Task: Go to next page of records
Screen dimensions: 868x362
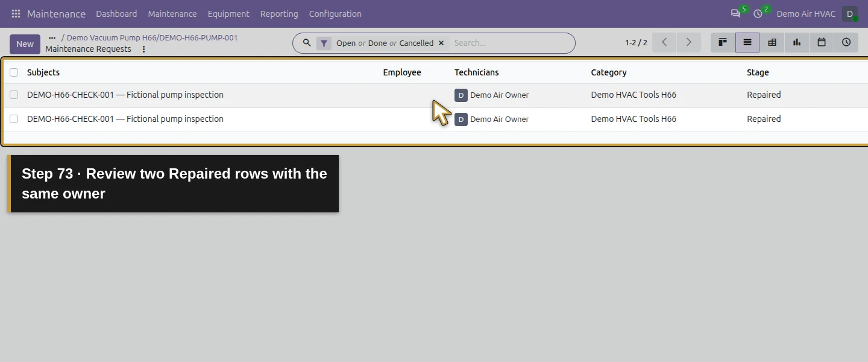Action: click(688, 42)
